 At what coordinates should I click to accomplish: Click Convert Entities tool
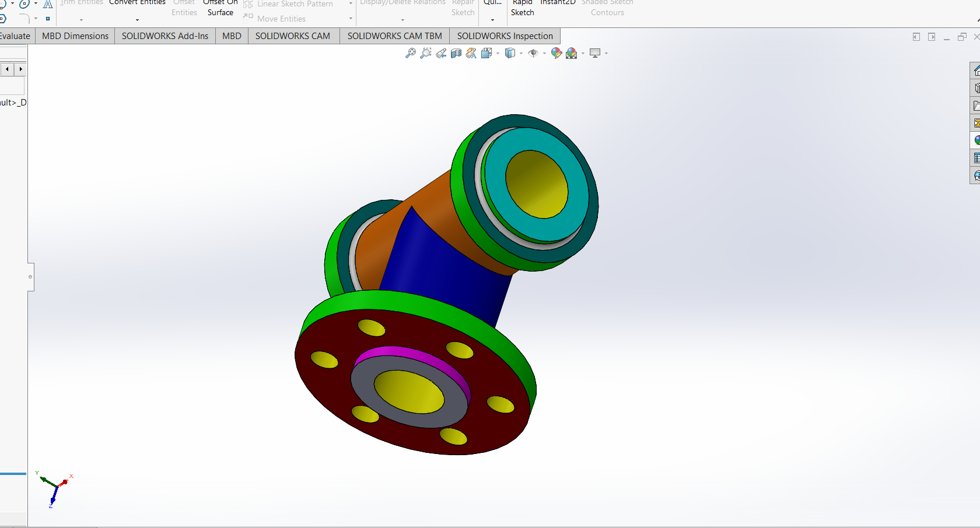point(137,3)
